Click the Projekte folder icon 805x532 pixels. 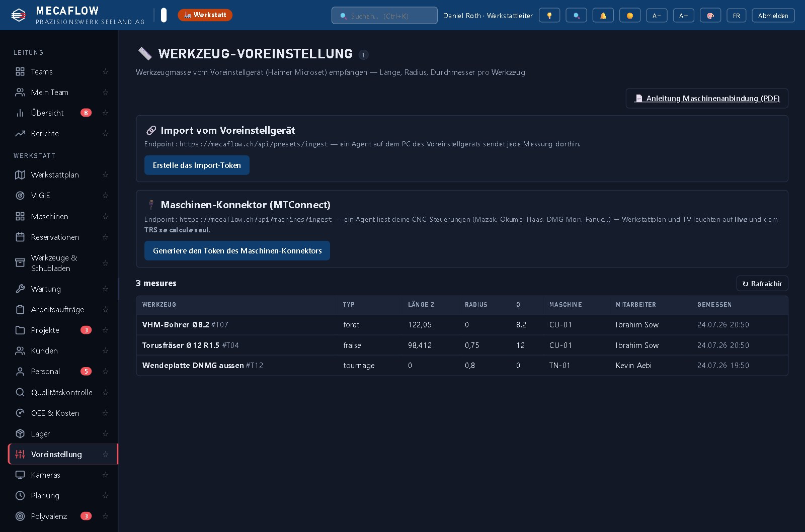20,330
